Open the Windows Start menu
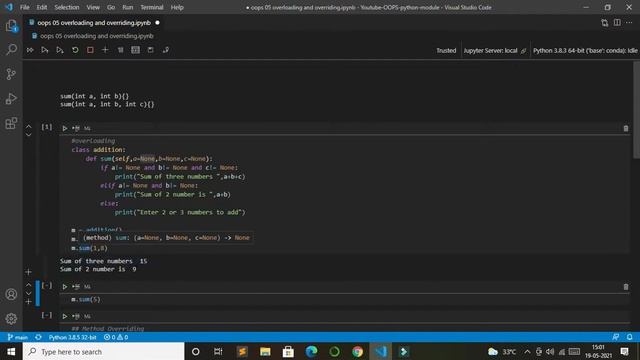Image resolution: width=640 pixels, height=360 pixels. [x=11, y=351]
